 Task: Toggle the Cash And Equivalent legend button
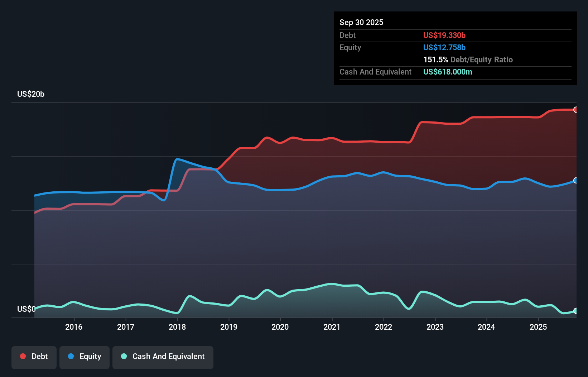coord(163,357)
